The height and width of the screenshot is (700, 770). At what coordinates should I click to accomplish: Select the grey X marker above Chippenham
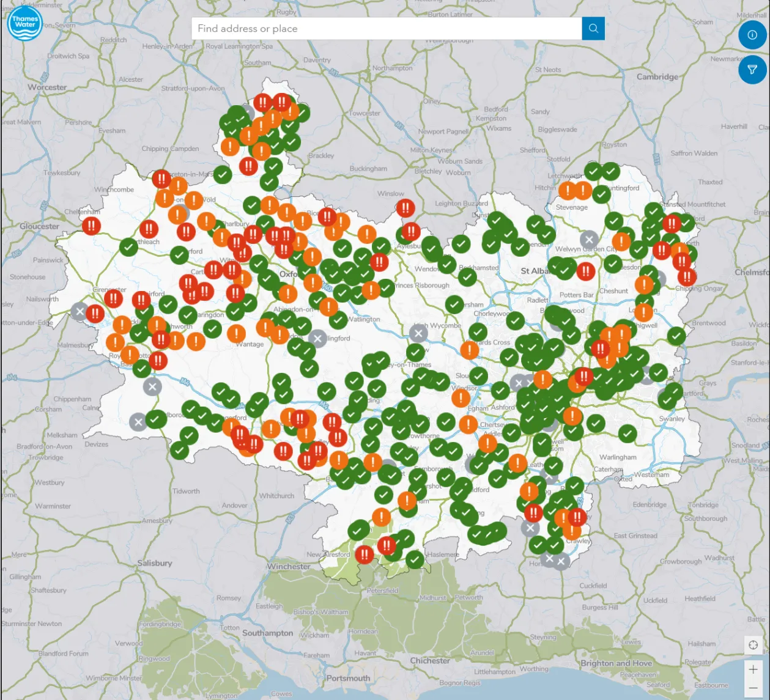point(152,386)
